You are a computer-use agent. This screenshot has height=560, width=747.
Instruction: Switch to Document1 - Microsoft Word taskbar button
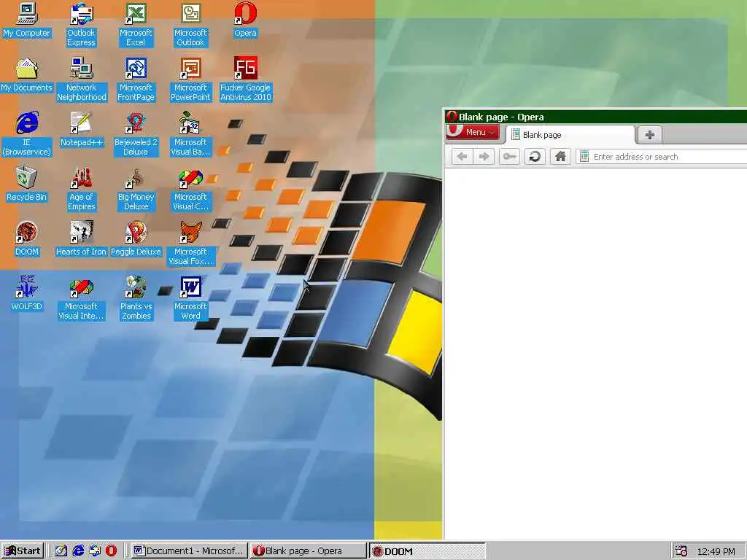[189, 551]
